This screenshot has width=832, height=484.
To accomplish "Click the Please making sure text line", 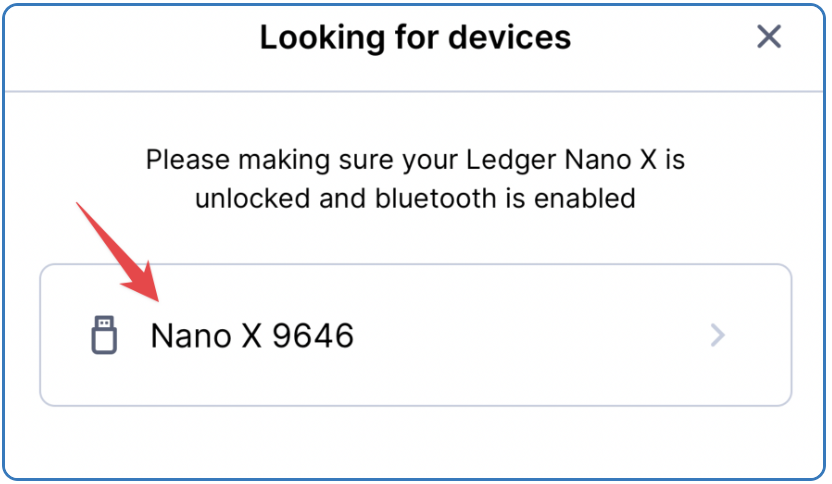I will point(415,160).
